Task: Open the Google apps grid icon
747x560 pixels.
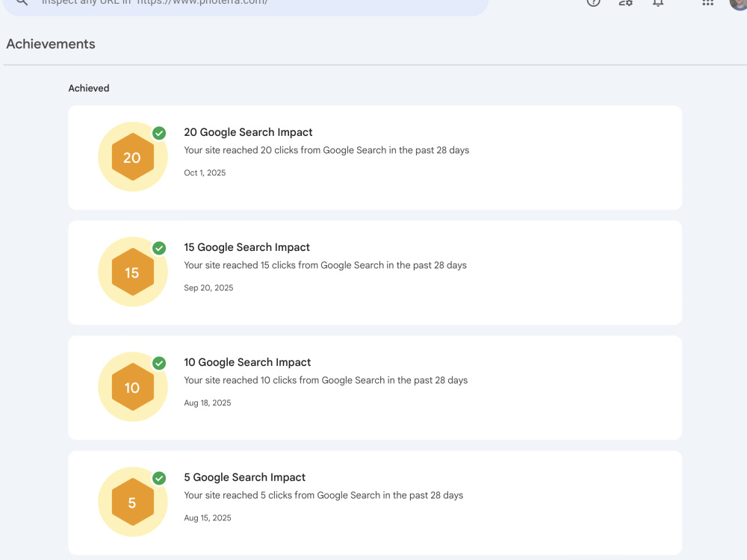Action: click(x=708, y=3)
